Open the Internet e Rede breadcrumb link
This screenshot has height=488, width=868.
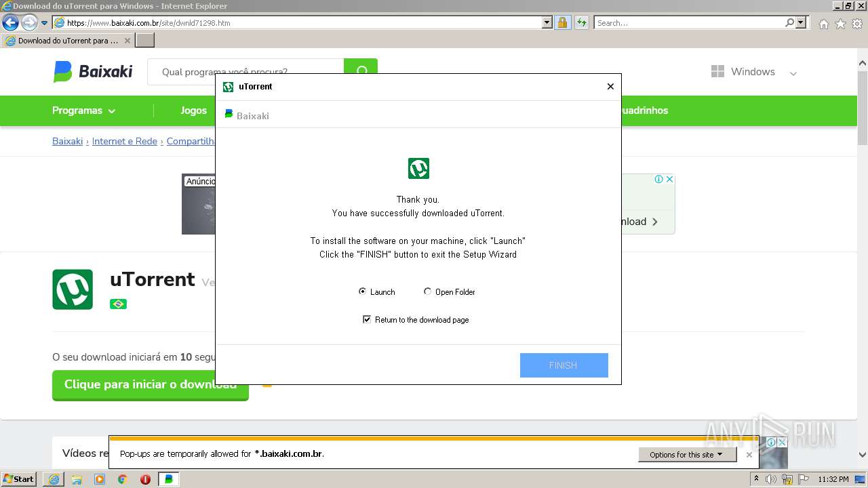(x=124, y=141)
